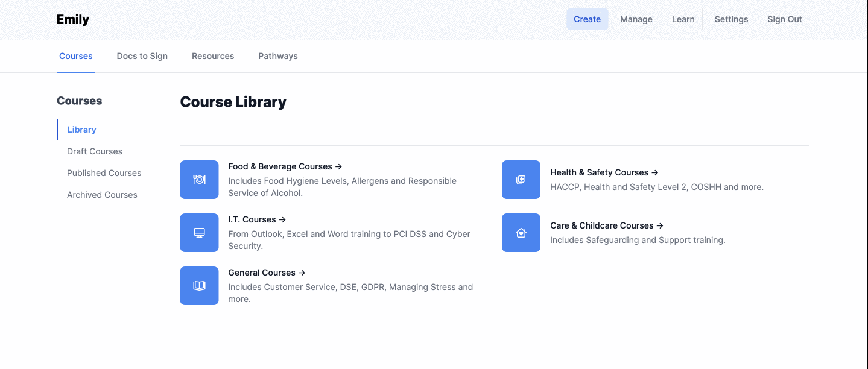868x369 pixels.
Task: Select the Courses tab
Action: 76,56
